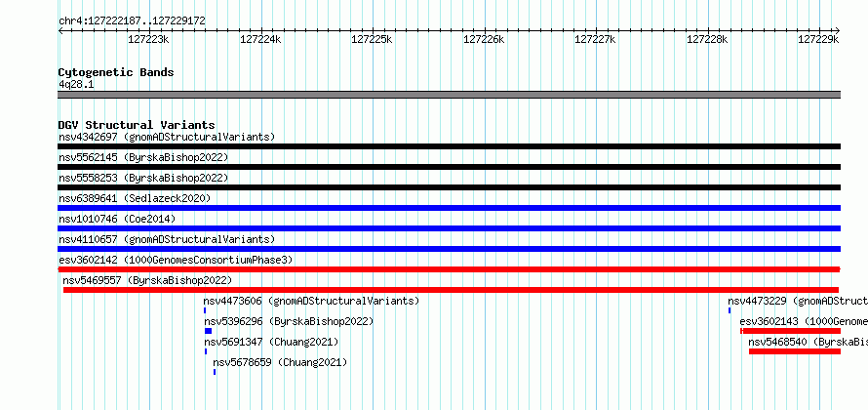Select the black bar of nsv5562145
The image size is (868, 410).
click(449, 167)
